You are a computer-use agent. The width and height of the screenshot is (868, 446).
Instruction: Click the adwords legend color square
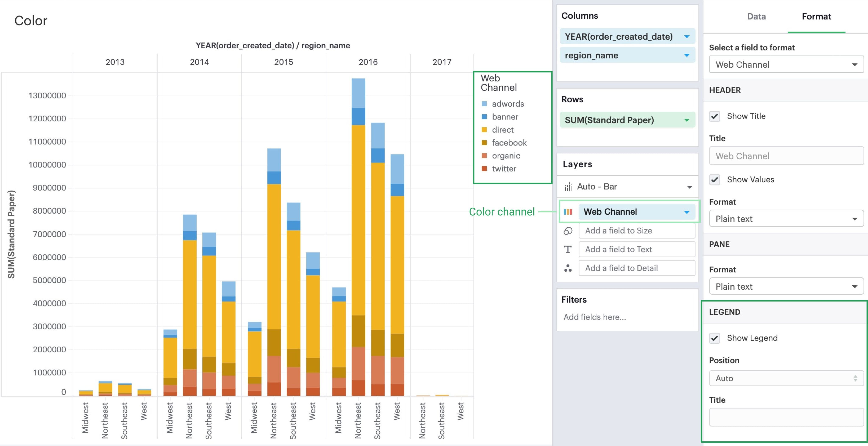[x=484, y=104]
